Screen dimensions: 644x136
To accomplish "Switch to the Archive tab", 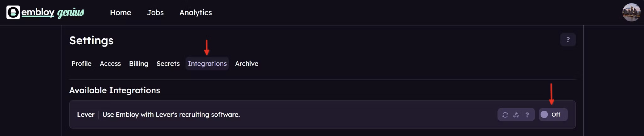I will pos(247,64).
